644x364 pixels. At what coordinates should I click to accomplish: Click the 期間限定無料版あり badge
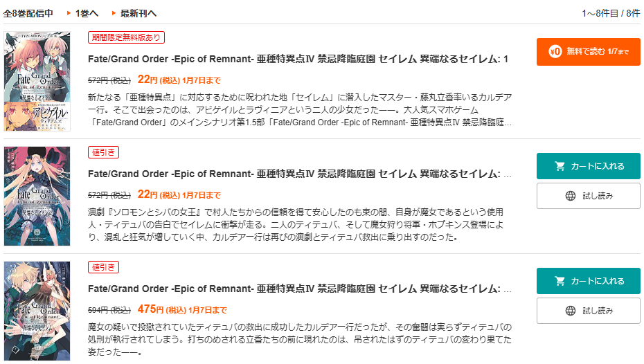coord(126,37)
